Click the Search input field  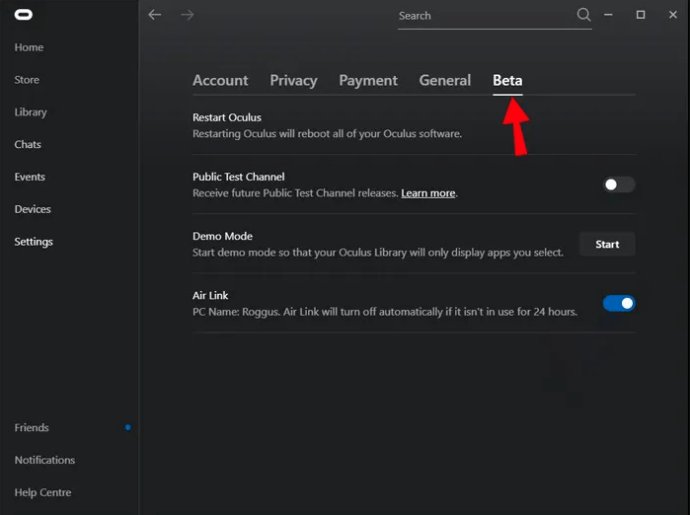[480, 16]
